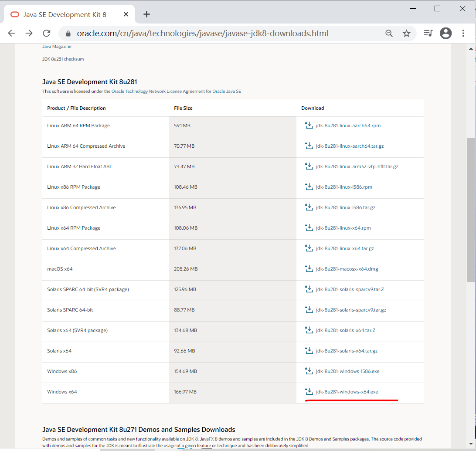This screenshot has width=476, height=451.
Task: Download jdk-8u281-linux-x64.tar.gz
Action: (x=345, y=248)
